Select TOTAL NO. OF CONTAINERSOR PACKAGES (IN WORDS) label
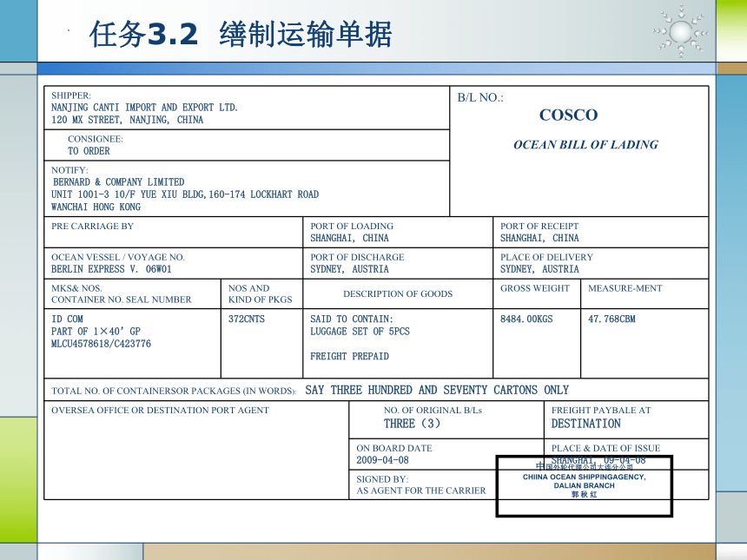This screenshot has height=560, width=747. click(x=174, y=391)
